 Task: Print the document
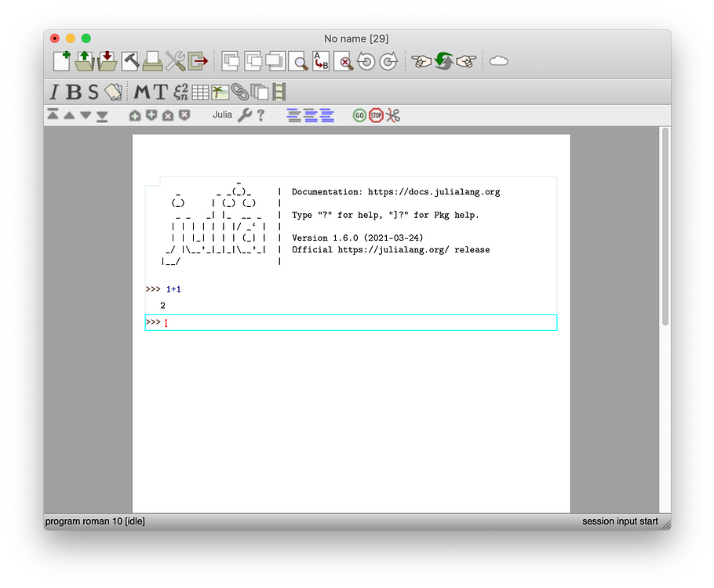click(152, 61)
